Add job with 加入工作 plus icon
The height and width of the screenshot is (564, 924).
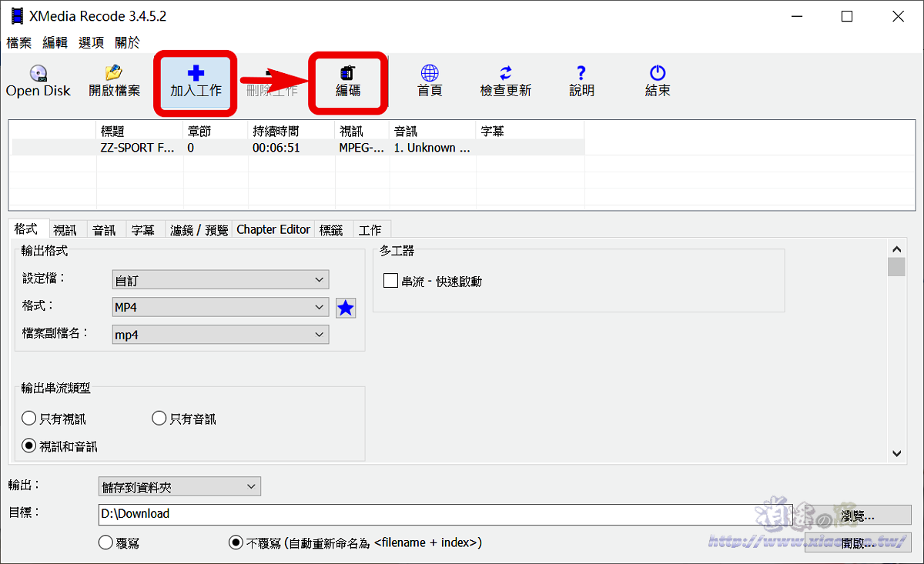click(196, 73)
